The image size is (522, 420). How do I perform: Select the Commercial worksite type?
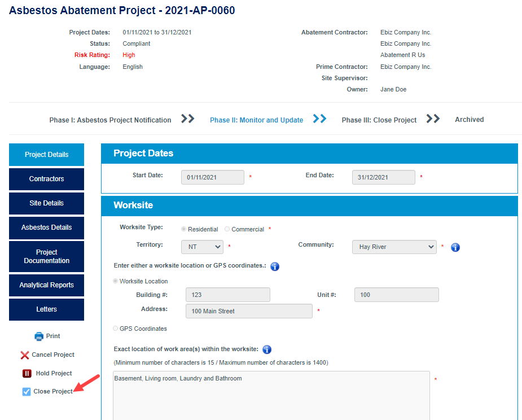click(x=227, y=229)
